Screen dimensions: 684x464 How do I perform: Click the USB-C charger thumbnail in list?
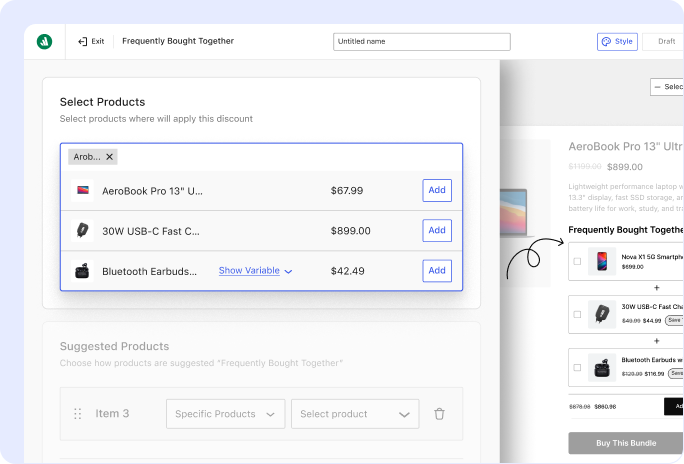[x=82, y=230]
